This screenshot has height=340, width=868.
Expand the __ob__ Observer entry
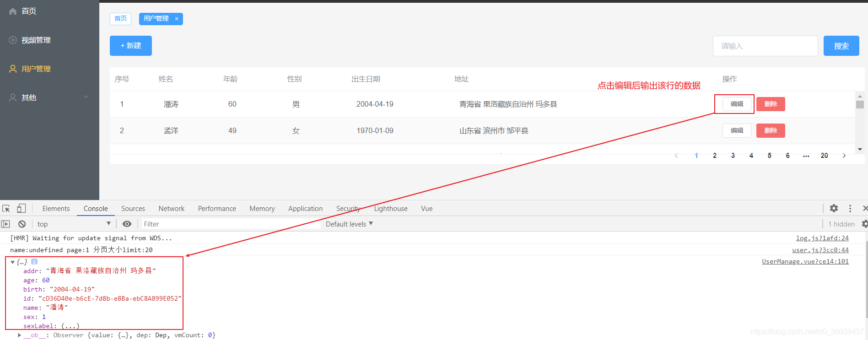19,335
